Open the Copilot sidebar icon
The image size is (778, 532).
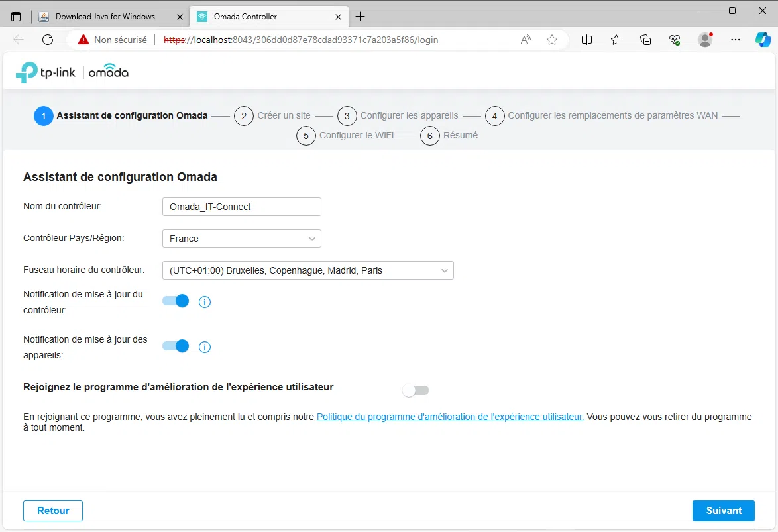click(x=763, y=40)
